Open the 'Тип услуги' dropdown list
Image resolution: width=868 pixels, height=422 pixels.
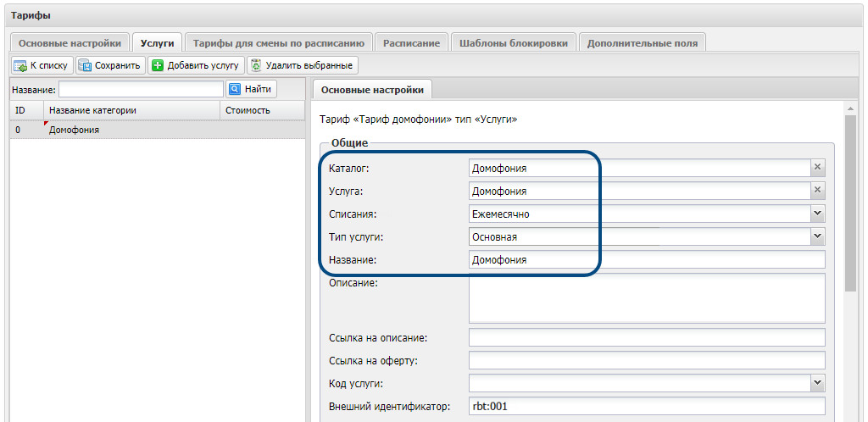pos(817,236)
